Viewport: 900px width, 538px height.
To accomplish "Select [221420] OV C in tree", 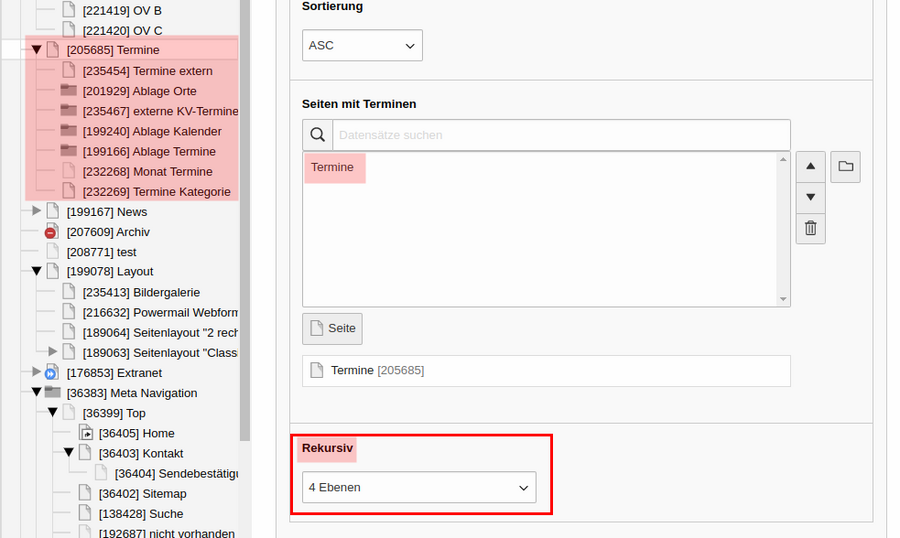I will click(122, 30).
